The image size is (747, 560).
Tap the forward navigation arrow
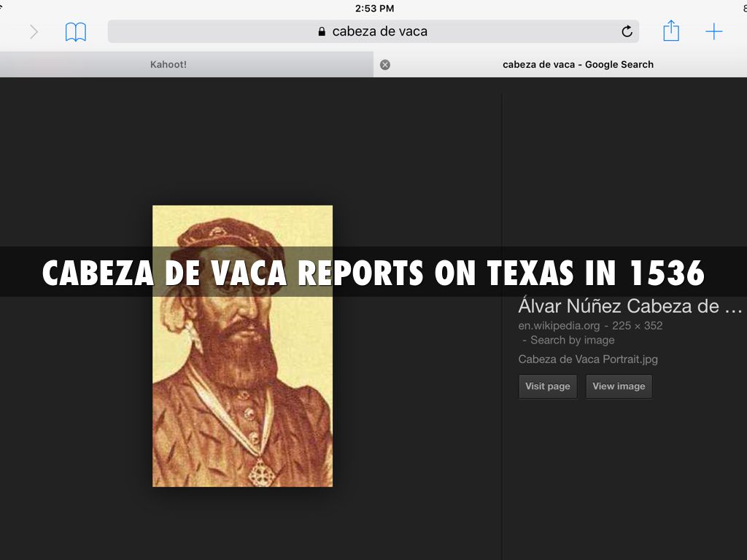click(34, 31)
